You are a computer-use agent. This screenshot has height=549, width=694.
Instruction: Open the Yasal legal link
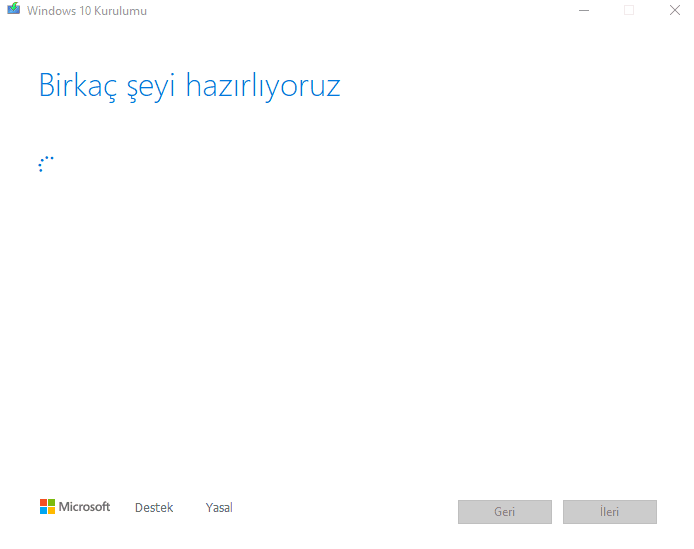click(219, 508)
